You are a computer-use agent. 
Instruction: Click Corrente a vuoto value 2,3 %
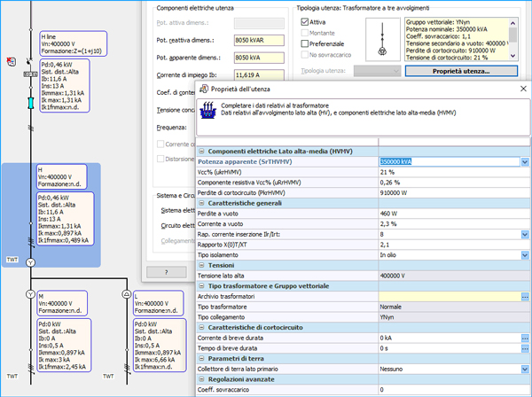(x=454, y=224)
